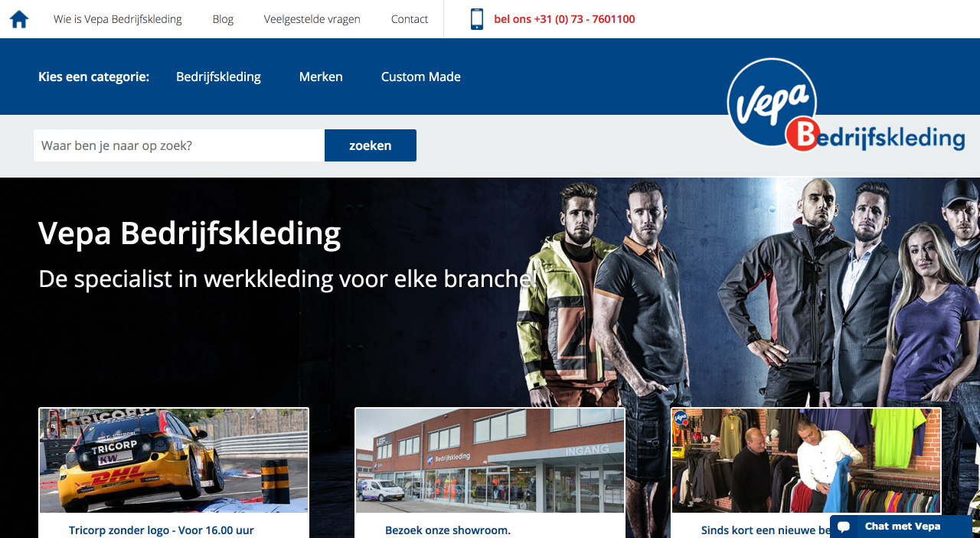Open Wie is Vepa Bedrijfskleding page
Image resolution: width=980 pixels, height=538 pixels.
coord(118,19)
